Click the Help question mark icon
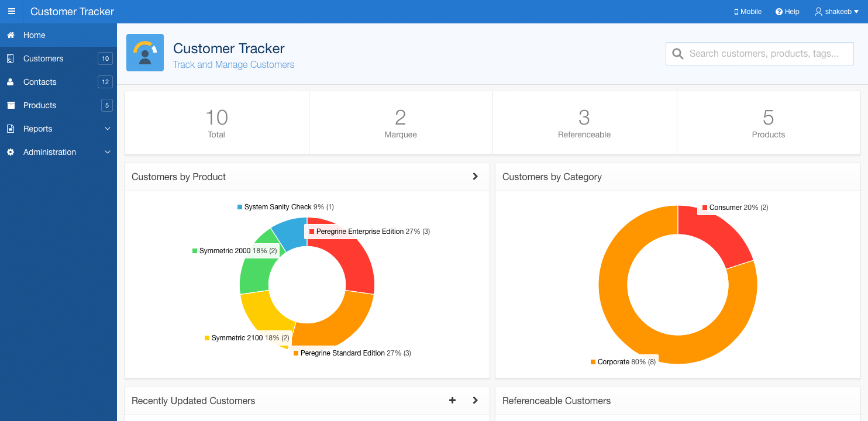Image resolution: width=868 pixels, height=421 pixels. point(779,12)
